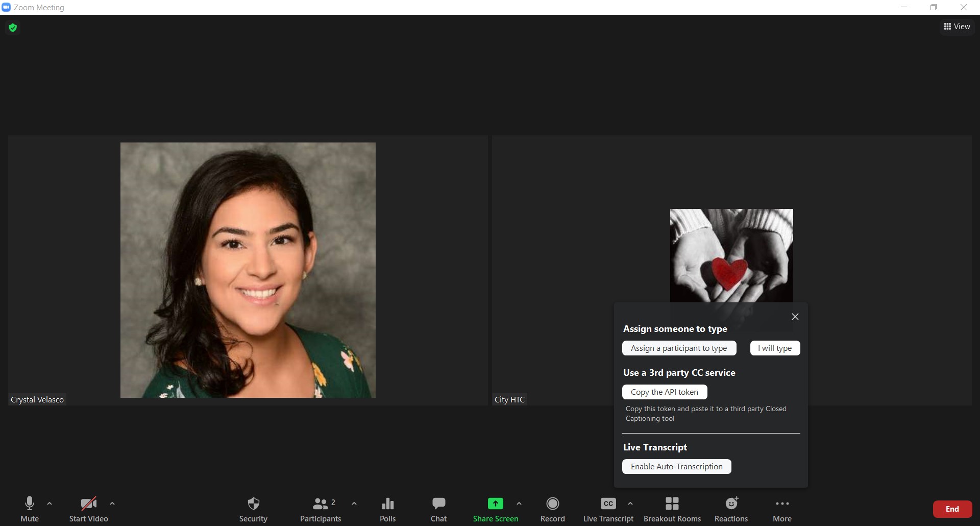Click the green Share Screen icon
The height and width of the screenshot is (526, 980).
(495, 504)
